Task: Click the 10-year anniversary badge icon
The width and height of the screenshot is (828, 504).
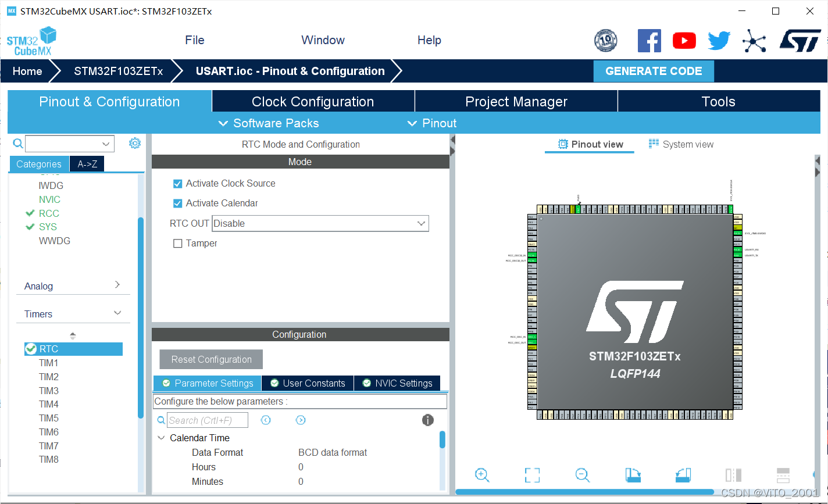Action: (x=606, y=41)
